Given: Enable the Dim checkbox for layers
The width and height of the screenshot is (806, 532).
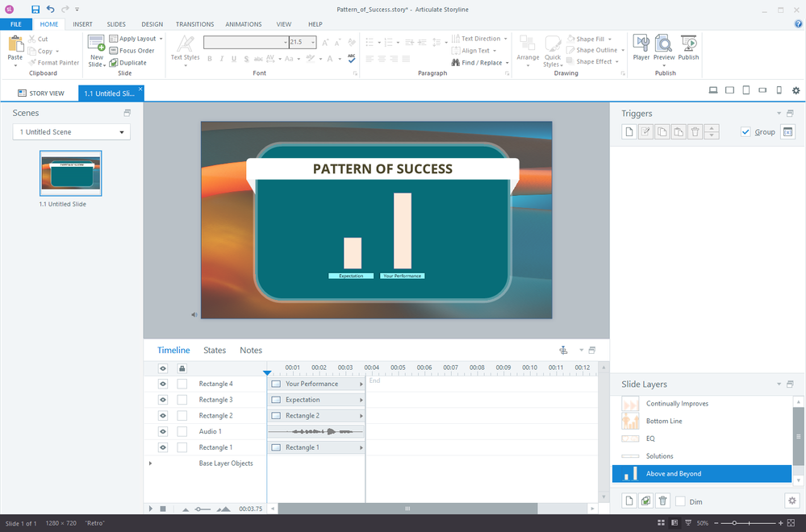Looking at the screenshot, I should 680,501.
